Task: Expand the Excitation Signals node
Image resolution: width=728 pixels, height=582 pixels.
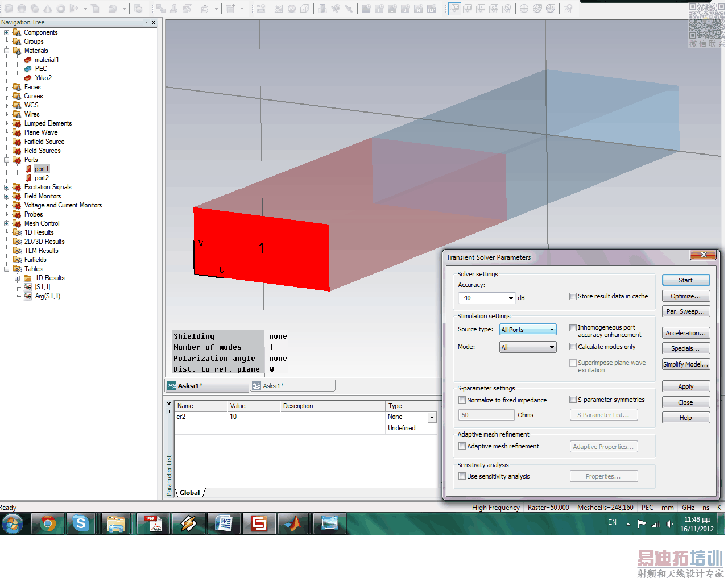Action: pyautogui.click(x=7, y=187)
